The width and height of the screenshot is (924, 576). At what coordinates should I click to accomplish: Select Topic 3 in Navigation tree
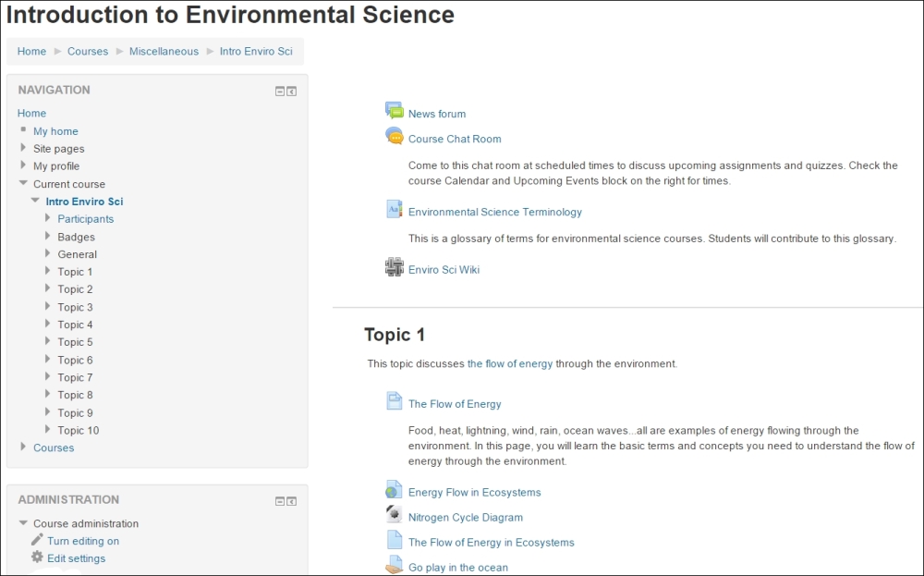pos(75,307)
